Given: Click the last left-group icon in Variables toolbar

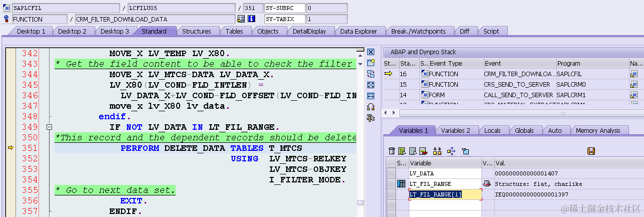Looking at the screenshot, I should (465, 151).
